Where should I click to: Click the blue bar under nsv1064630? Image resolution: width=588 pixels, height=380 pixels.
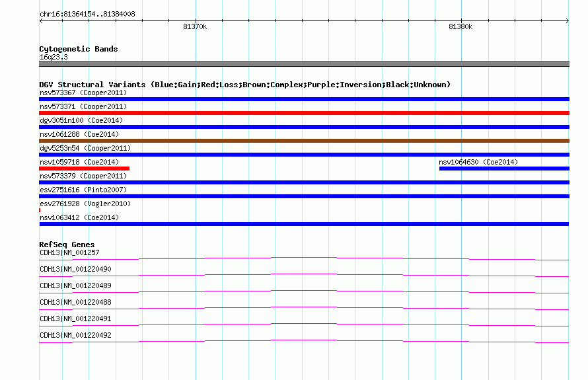(x=504, y=169)
